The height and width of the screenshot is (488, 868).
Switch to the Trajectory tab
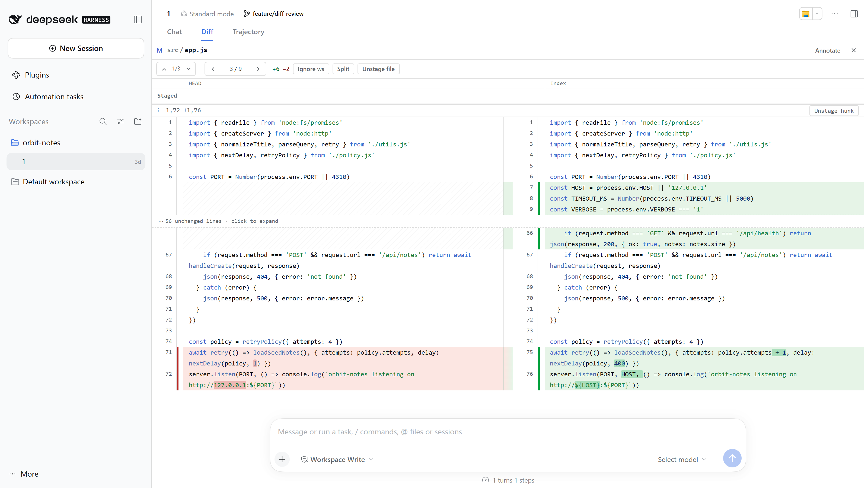coord(248,32)
